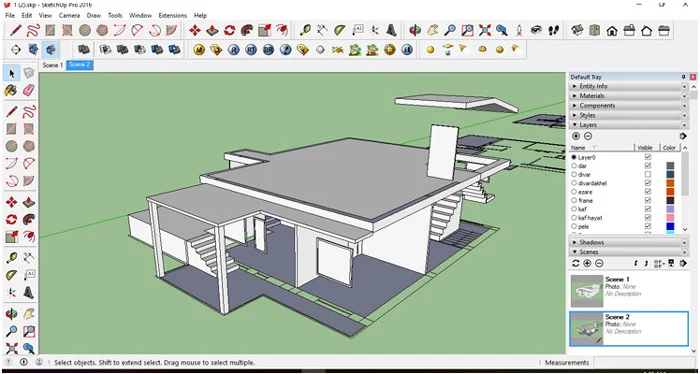Select the arrow Select tool in left palette
Image resolution: width=700 pixels, height=374 pixels.
pos(12,73)
